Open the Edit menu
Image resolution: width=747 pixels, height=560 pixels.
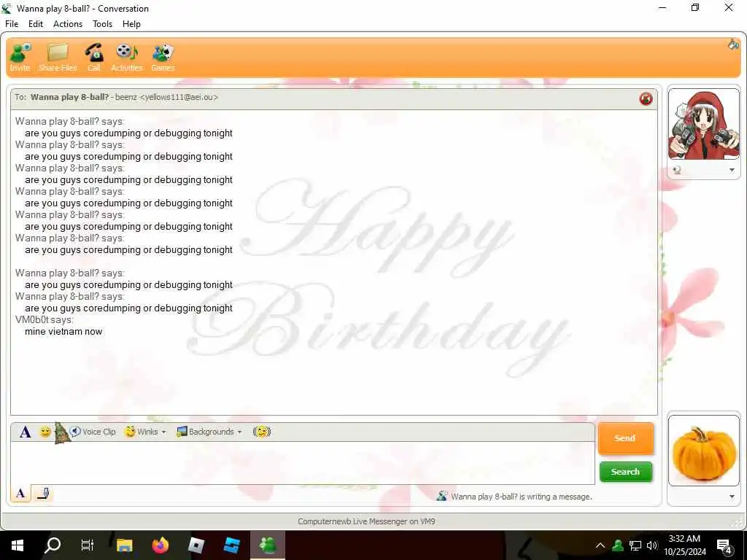tap(35, 24)
